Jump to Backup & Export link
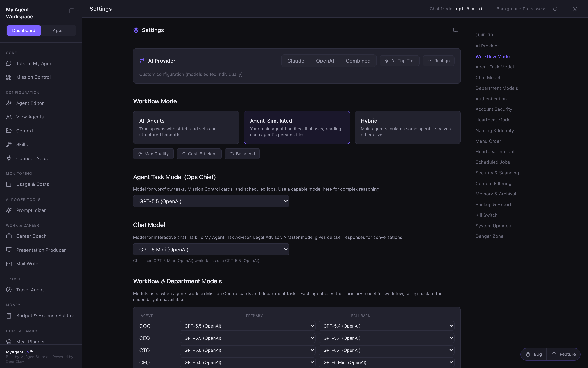588x368 pixels. click(x=493, y=204)
